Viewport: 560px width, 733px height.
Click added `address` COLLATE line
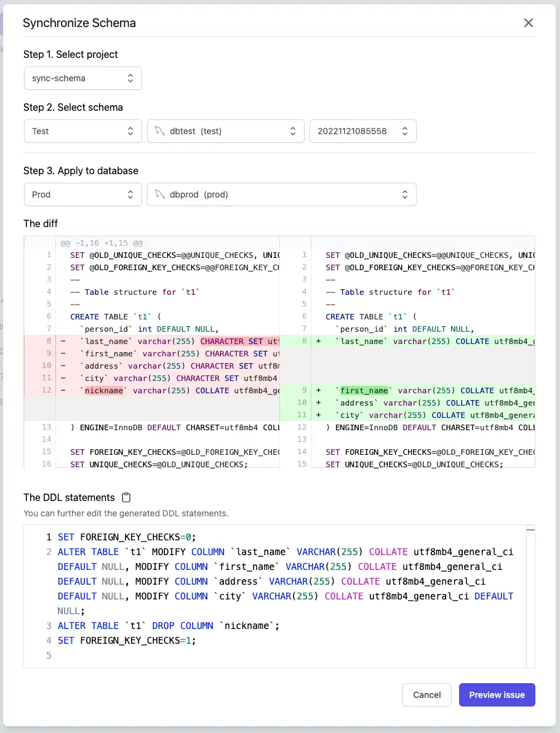(x=407, y=403)
